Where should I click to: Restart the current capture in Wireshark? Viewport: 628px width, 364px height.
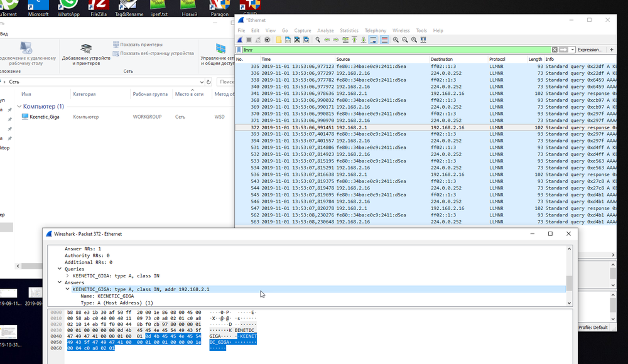pos(258,40)
